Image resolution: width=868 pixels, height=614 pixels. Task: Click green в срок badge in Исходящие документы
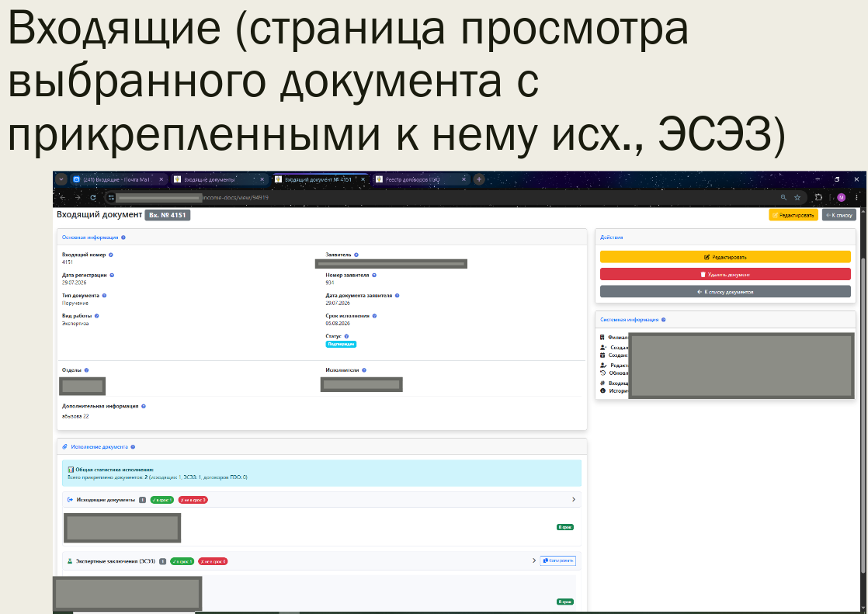pyautogui.click(x=162, y=500)
